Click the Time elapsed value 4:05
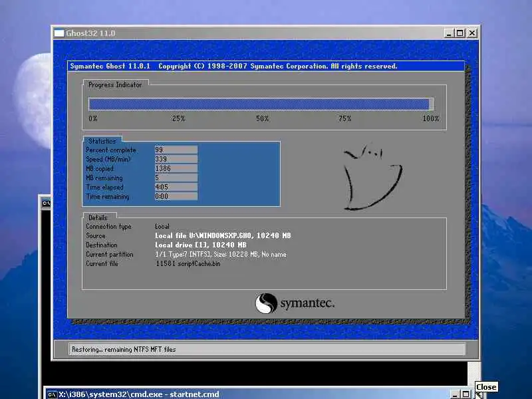Screen dimensions: 532x399 pyautogui.click(x=176, y=187)
